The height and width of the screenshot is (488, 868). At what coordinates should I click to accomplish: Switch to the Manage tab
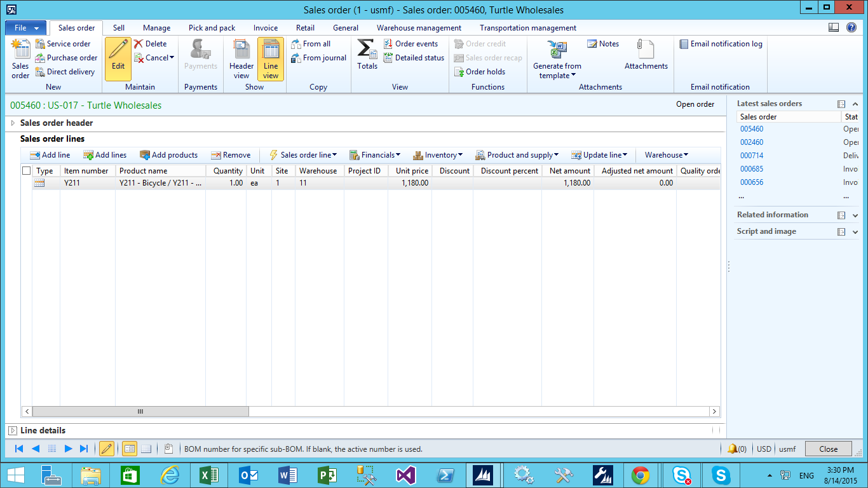156,28
